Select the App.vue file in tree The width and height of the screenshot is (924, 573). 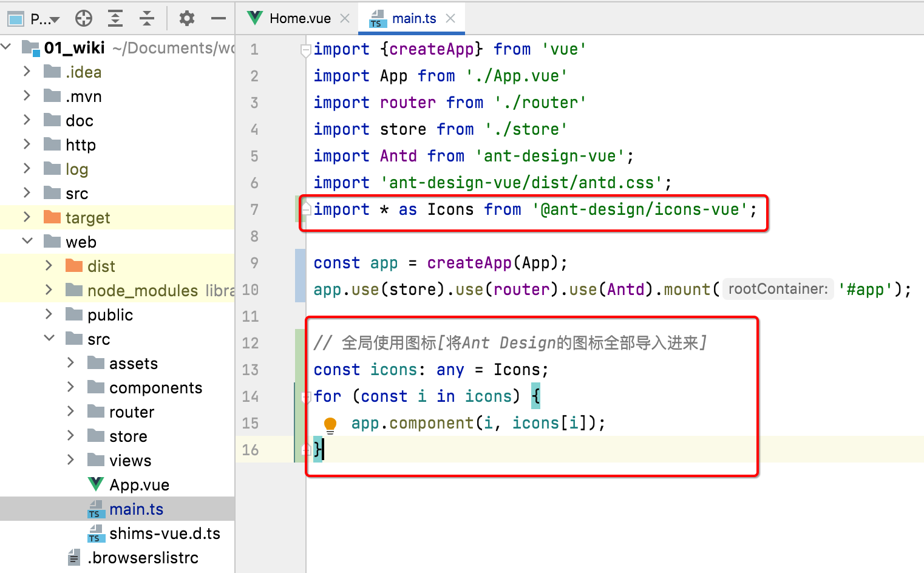click(x=139, y=484)
